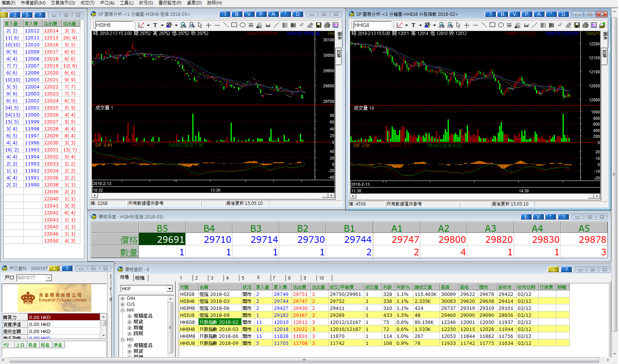Toggle E button in price depth window

[x=526, y=217]
